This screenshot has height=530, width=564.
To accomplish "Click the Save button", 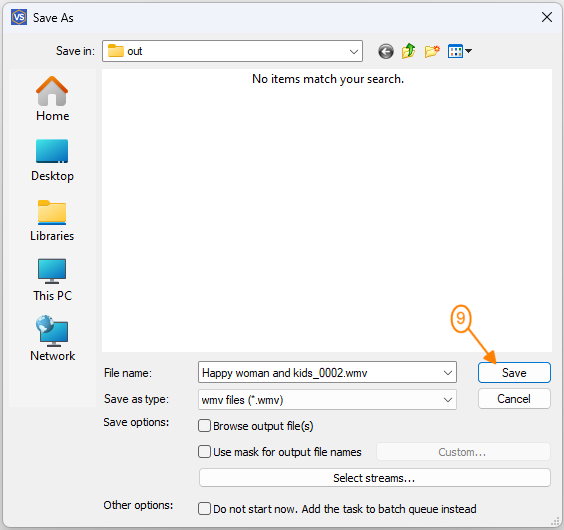I will coord(514,373).
